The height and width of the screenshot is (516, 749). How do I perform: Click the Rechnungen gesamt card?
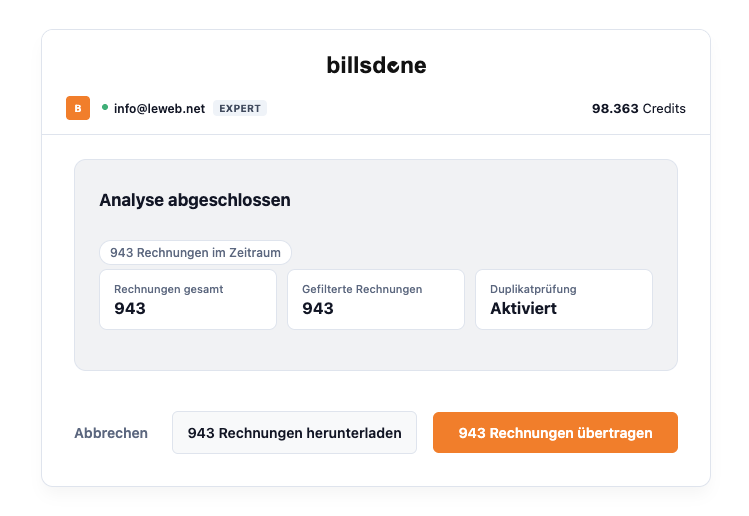[x=188, y=300]
